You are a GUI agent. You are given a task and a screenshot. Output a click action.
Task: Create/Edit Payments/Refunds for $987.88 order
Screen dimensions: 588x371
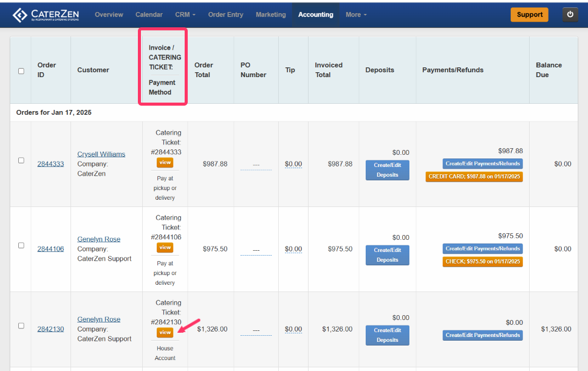[x=483, y=164]
